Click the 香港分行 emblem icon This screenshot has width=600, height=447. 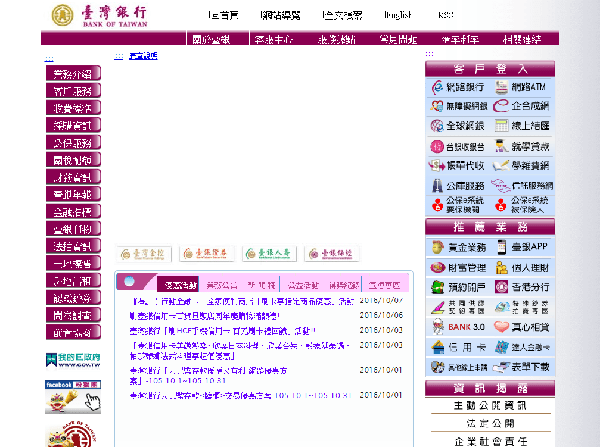[x=501, y=287]
